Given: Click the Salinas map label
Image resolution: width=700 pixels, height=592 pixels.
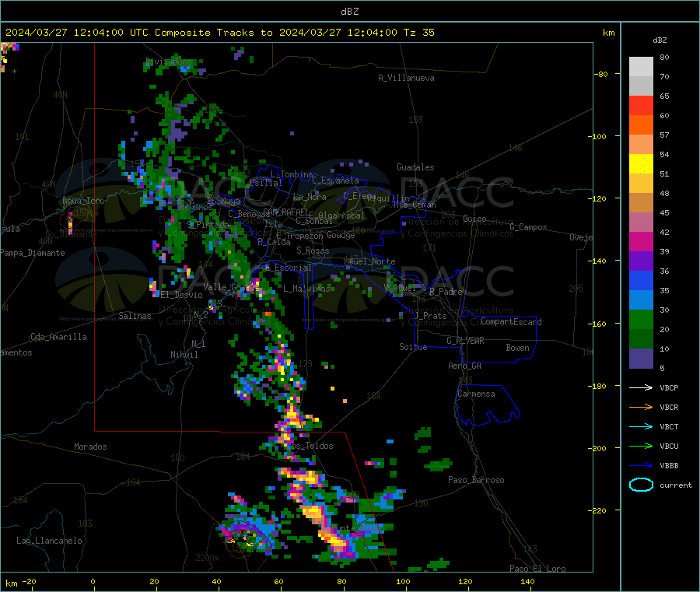Looking at the screenshot, I should click(x=135, y=316).
